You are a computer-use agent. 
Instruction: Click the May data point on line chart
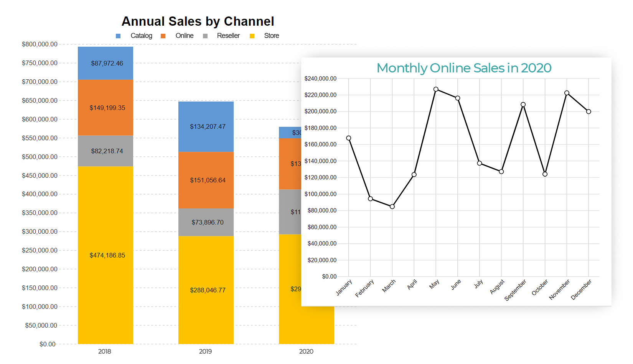click(436, 89)
